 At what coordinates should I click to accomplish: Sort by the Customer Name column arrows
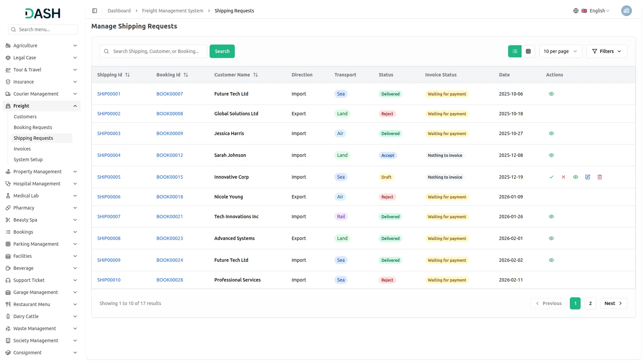[x=256, y=75]
